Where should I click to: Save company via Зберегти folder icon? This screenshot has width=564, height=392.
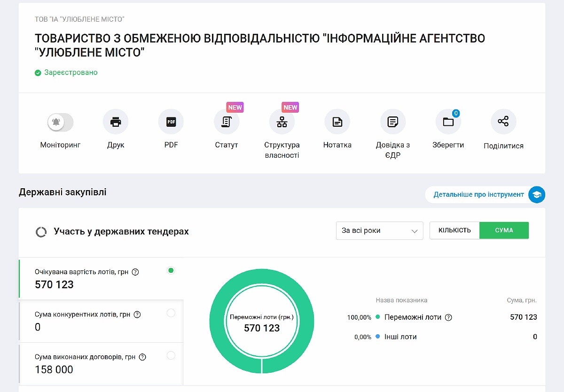[x=448, y=121]
